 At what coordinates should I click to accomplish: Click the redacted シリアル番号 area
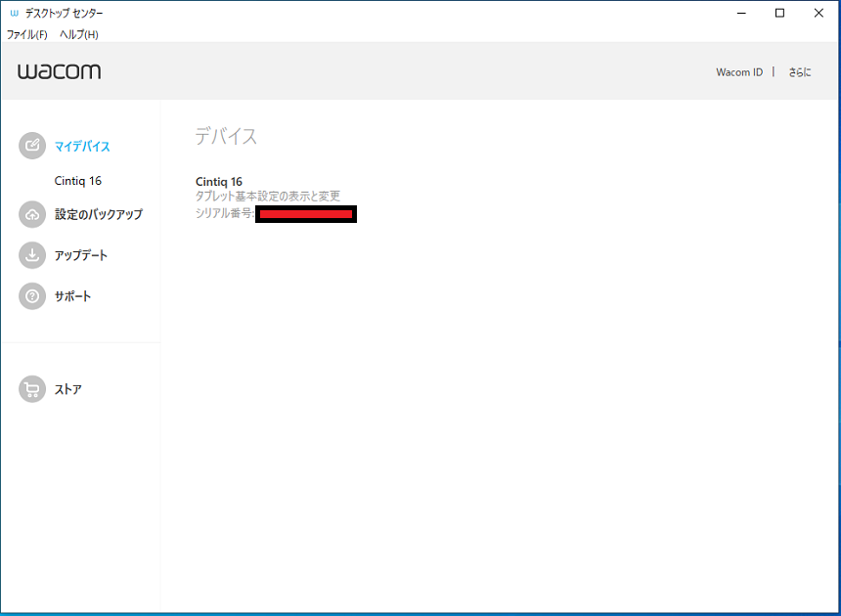tap(306, 214)
